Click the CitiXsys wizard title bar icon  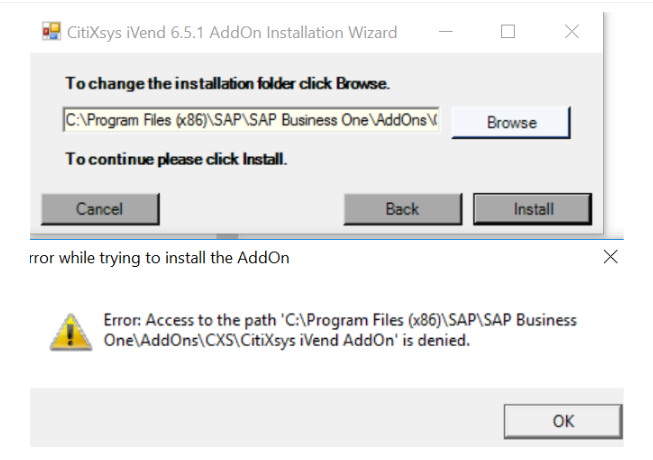(51, 32)
